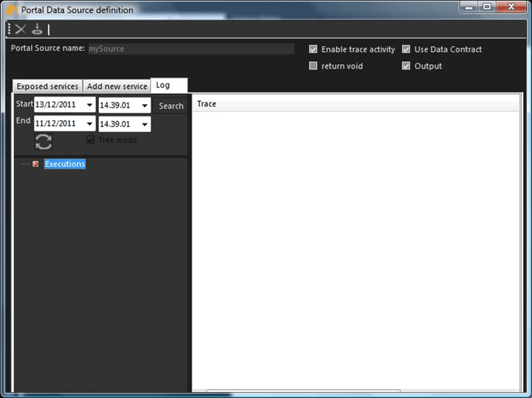Screen dimensions: 532x398
Task: Click the X delete icon in toolbar
Action: click(x=20, y=30)
